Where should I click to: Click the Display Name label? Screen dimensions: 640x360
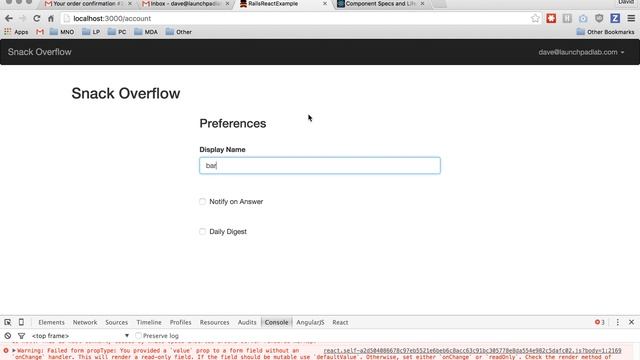point(222,150)
